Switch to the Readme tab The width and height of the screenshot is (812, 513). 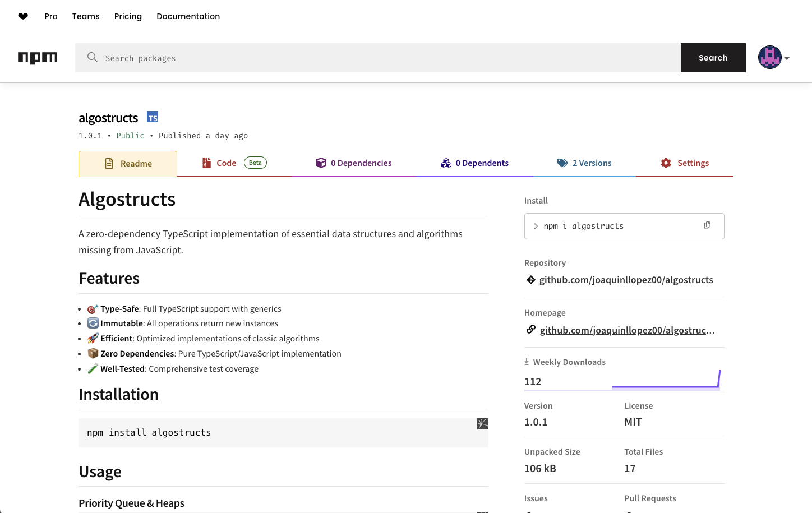coord(128,164)
